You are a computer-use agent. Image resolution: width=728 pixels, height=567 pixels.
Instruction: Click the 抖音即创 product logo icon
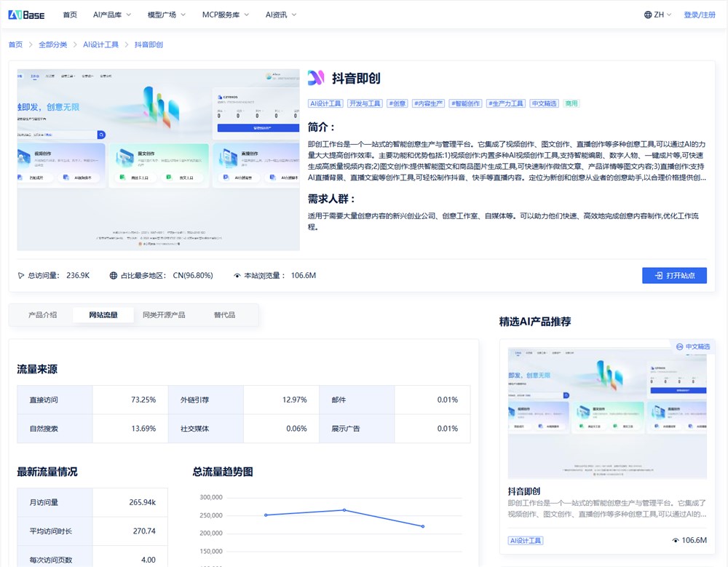coord(316,78)
